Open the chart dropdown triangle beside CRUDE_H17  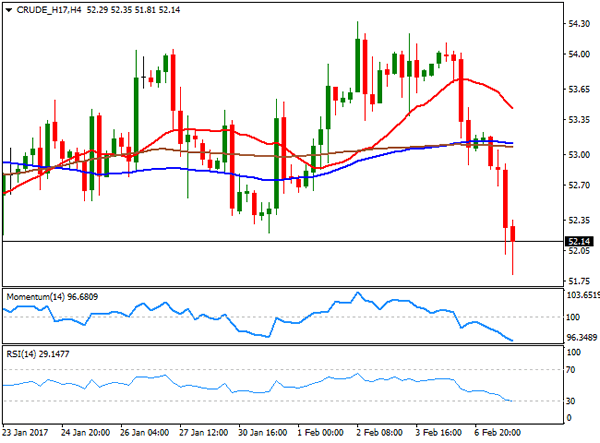tap(8, 10)
